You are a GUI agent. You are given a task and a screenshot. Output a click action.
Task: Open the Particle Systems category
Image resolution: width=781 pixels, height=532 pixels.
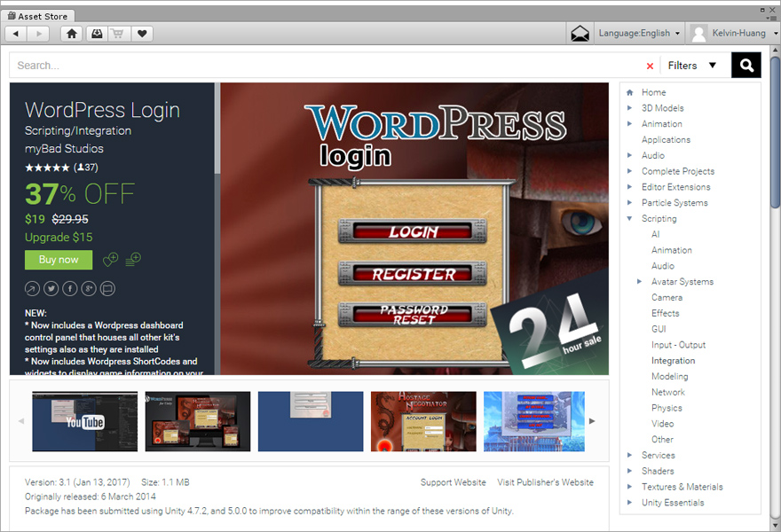674,203
